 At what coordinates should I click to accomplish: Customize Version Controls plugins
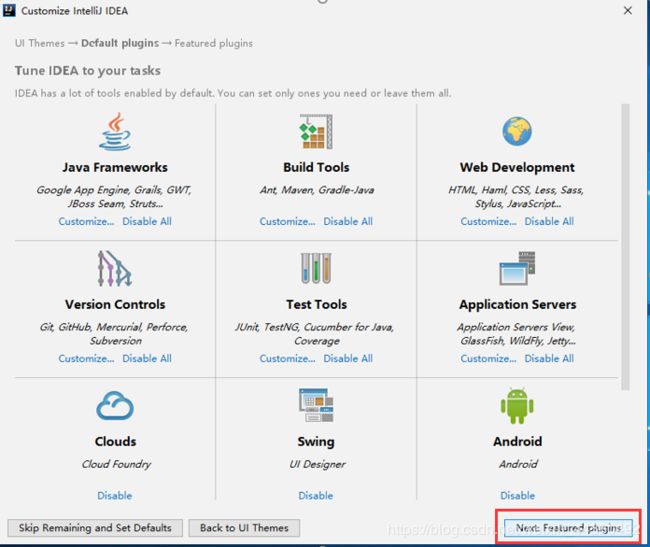point(86,358)
